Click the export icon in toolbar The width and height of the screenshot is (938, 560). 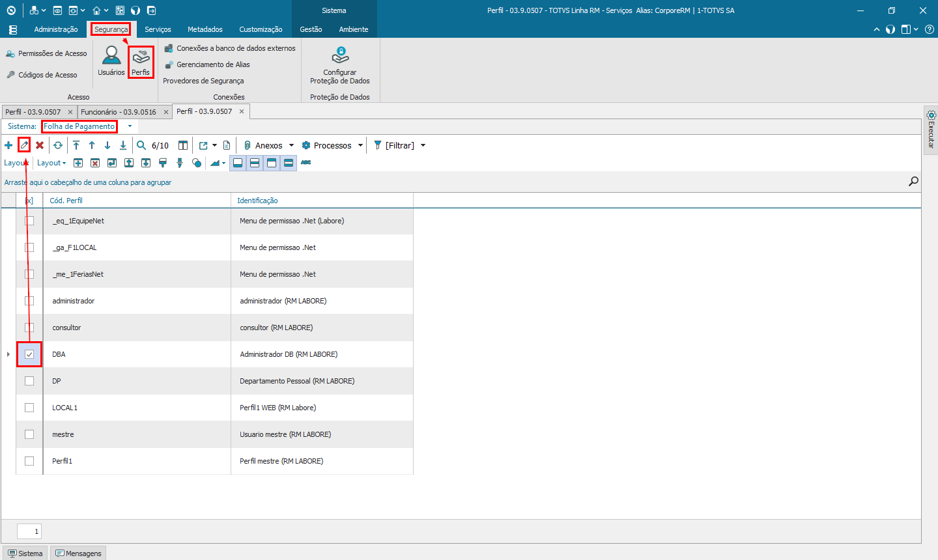pyautogui.click(x=203, y=145)
